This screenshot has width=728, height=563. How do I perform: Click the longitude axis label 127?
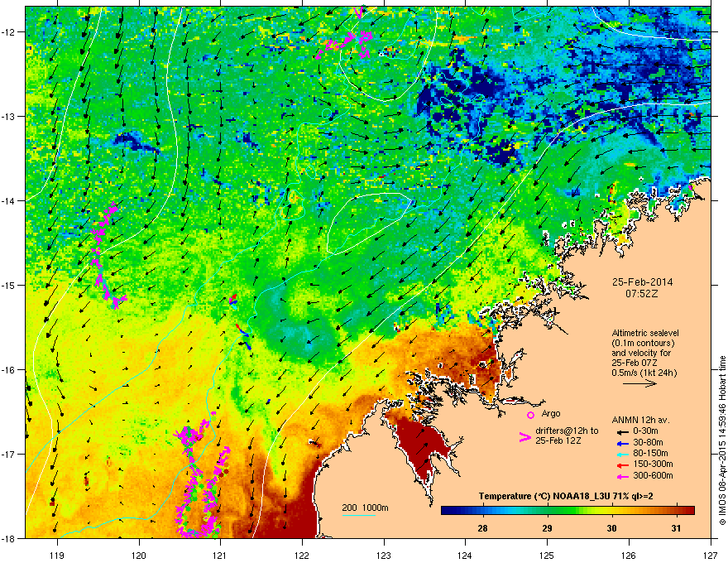711,555
